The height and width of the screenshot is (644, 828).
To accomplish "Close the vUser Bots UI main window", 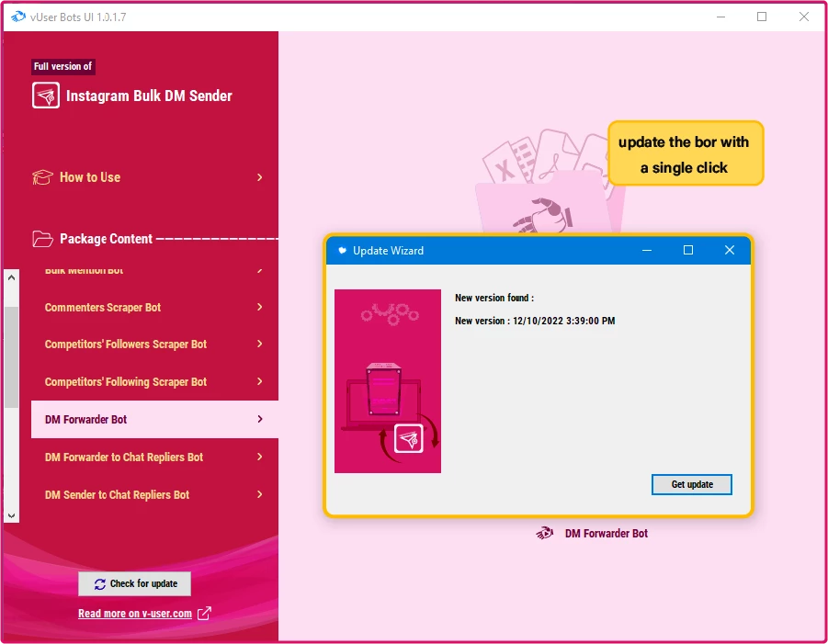I will click(804, 17).
